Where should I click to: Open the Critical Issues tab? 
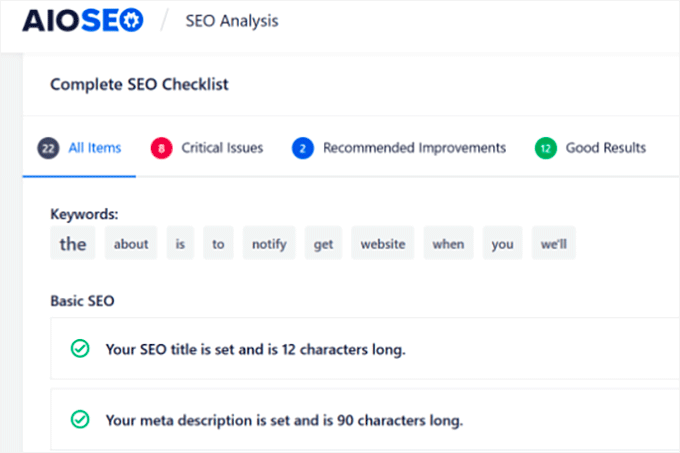pyautogui.click(x=222, y=148)
